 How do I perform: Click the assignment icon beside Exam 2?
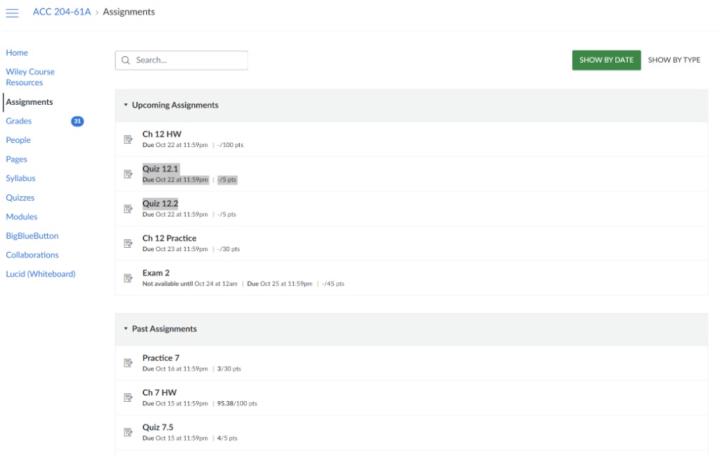click(128, 278)
